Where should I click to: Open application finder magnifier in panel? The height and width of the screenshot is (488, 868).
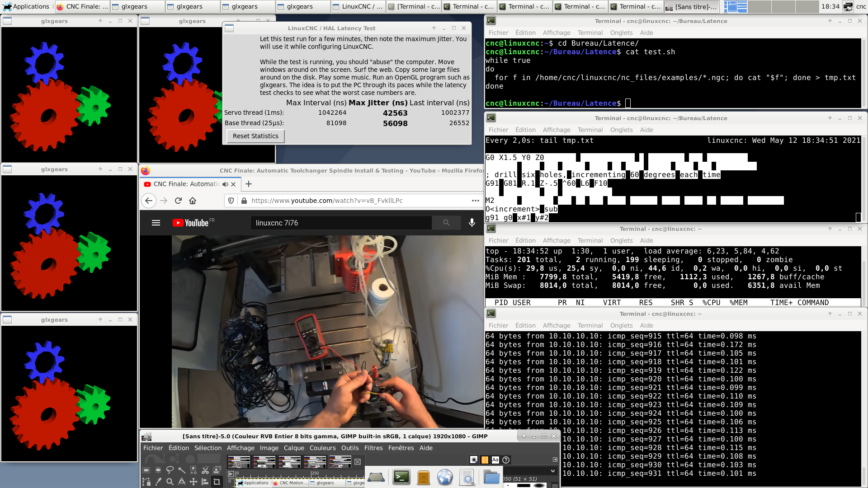[x=467, y=477]
